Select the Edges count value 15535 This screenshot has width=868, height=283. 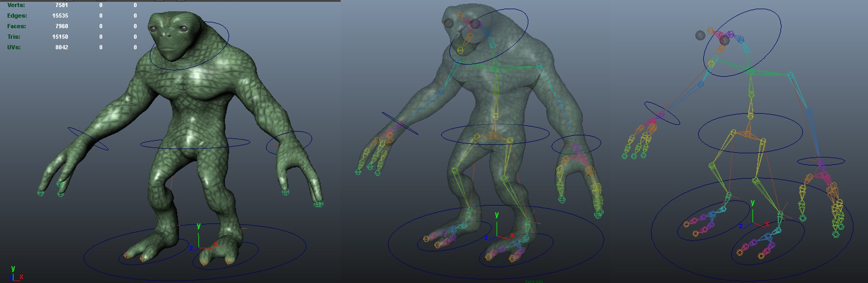pyautogui.click(x=60, y=15)
